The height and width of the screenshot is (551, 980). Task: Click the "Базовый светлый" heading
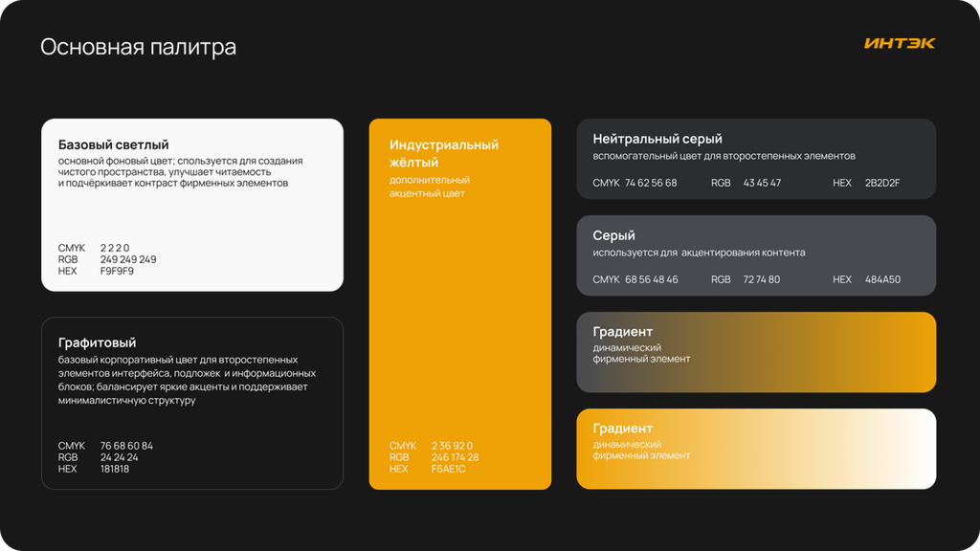[x=113, y=145]
